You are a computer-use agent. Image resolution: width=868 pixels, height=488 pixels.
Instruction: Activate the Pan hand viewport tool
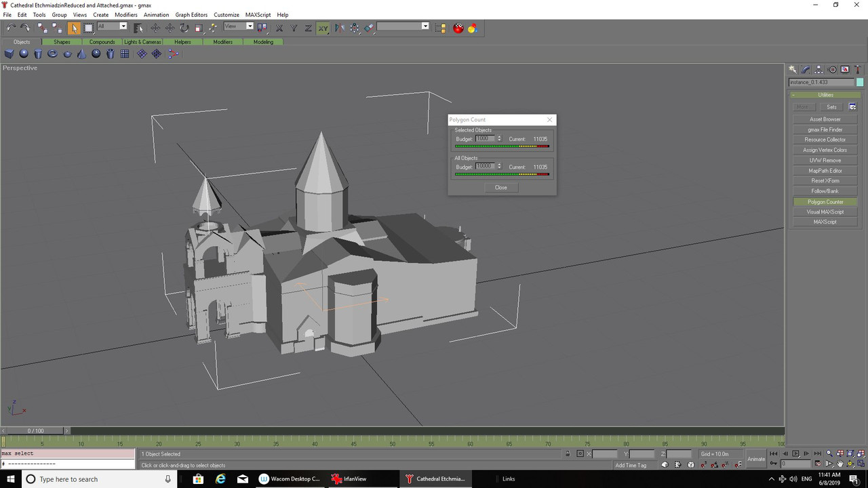tap(840, 464)
